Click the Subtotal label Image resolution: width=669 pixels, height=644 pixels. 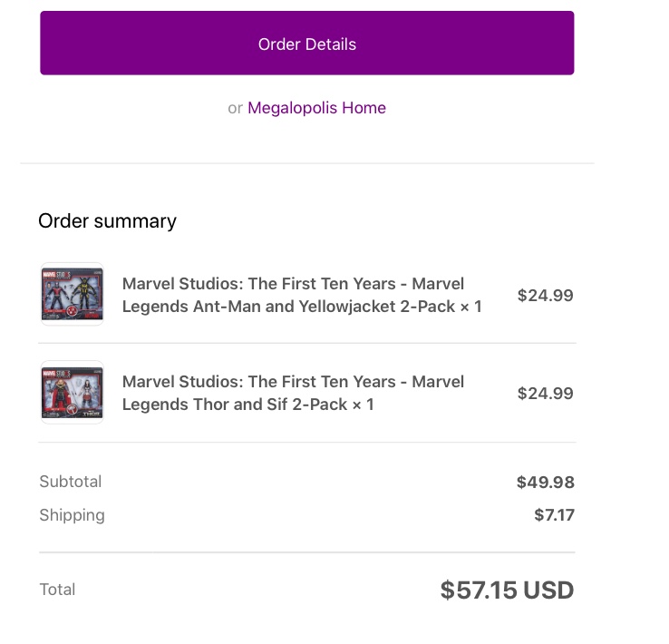[x=71, y=482]
